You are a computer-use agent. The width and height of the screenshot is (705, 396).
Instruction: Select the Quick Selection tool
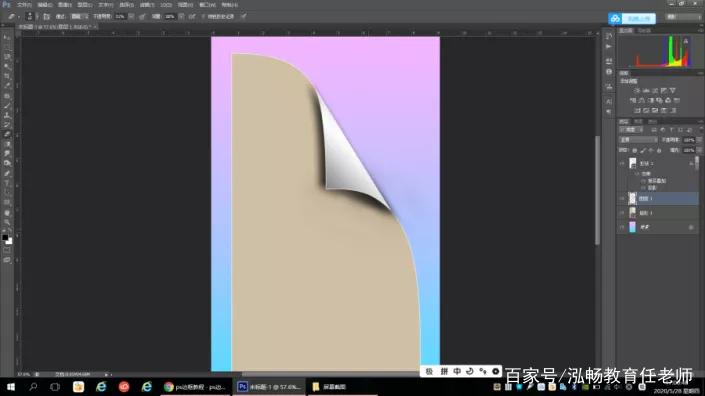[x=7, y=67]
